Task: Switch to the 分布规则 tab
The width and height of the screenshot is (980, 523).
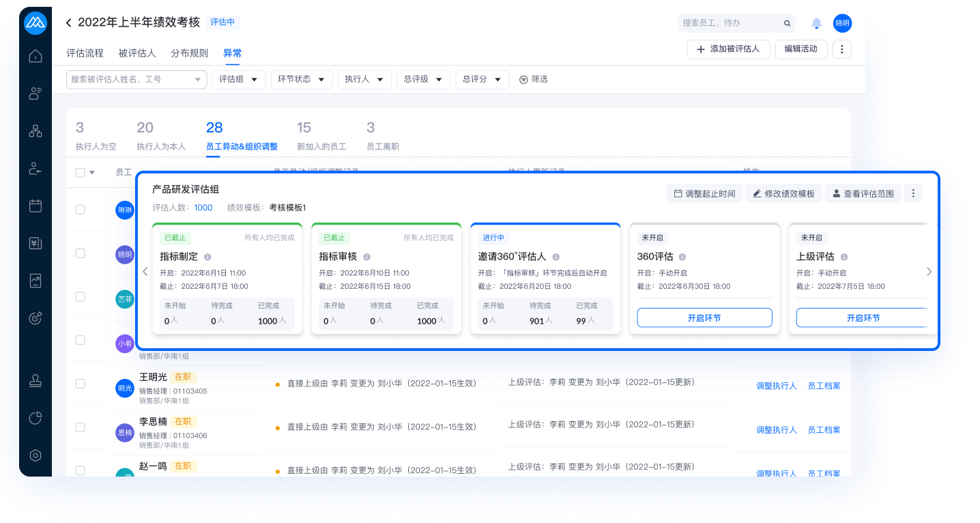Action: coord(189,53)
